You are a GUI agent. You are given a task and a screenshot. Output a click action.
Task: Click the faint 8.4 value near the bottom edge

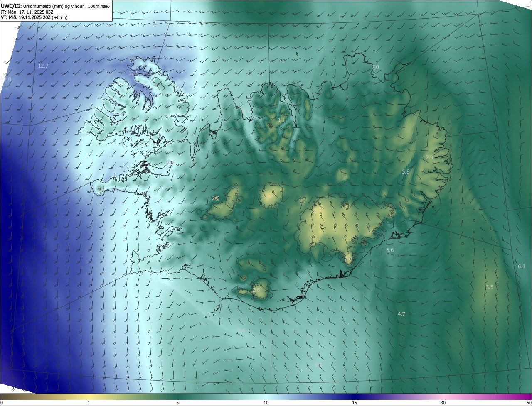(x=318, y=365)
